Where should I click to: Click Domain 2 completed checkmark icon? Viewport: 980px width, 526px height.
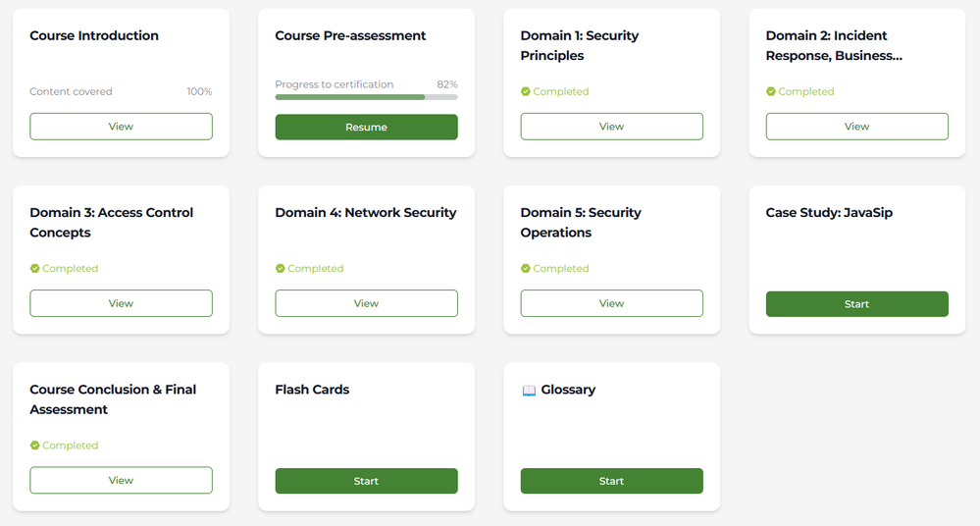point(771,92)
